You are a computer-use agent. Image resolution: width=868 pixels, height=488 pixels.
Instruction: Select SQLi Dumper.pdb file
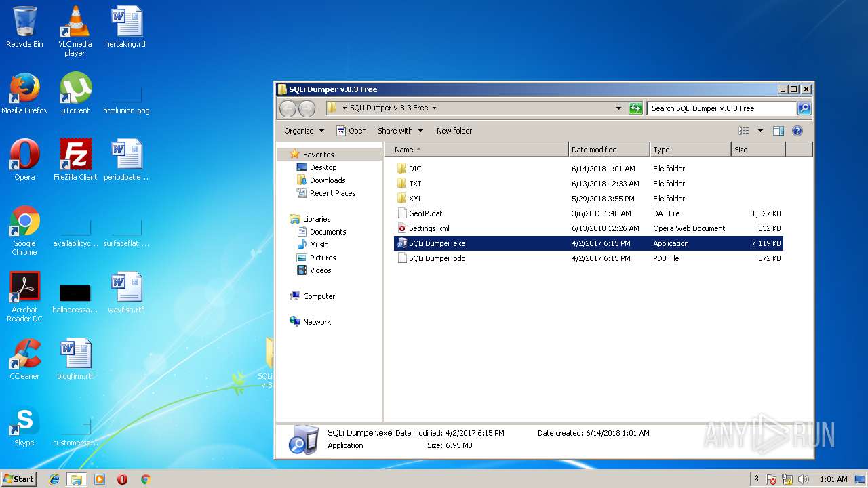(x=589, y=258)
